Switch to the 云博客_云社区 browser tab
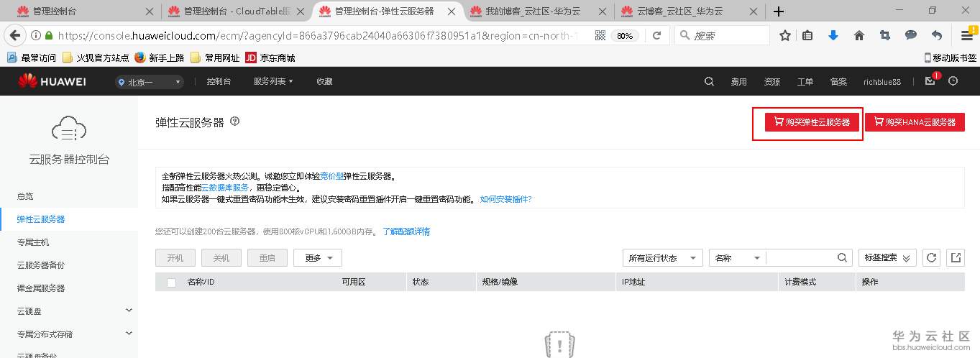 coord(690,12)
